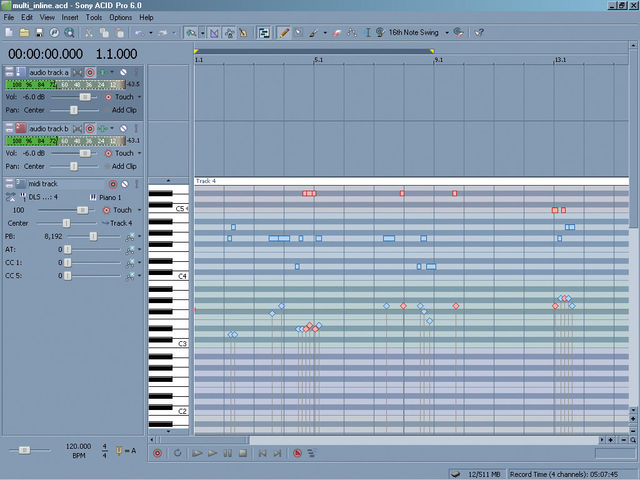This screenshot has height=480, width=640.
Task: Click audio track a volume slider
Action: pos(85,97)
